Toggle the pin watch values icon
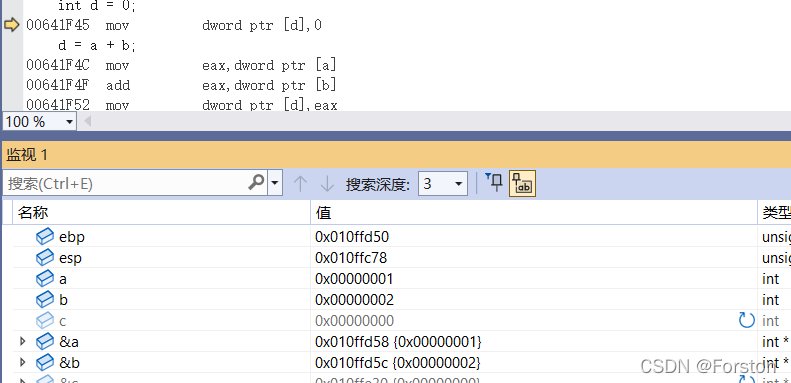 tap(494, 183)
